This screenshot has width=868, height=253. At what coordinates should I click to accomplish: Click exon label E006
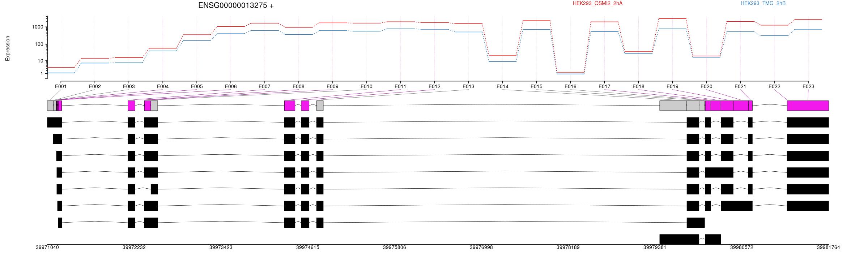[231, 86]
